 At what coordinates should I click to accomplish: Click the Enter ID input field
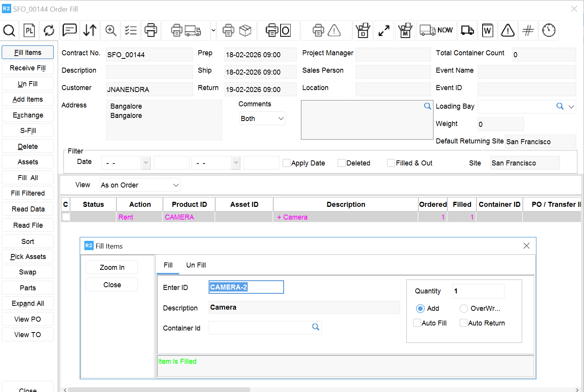tap(246, 287)
